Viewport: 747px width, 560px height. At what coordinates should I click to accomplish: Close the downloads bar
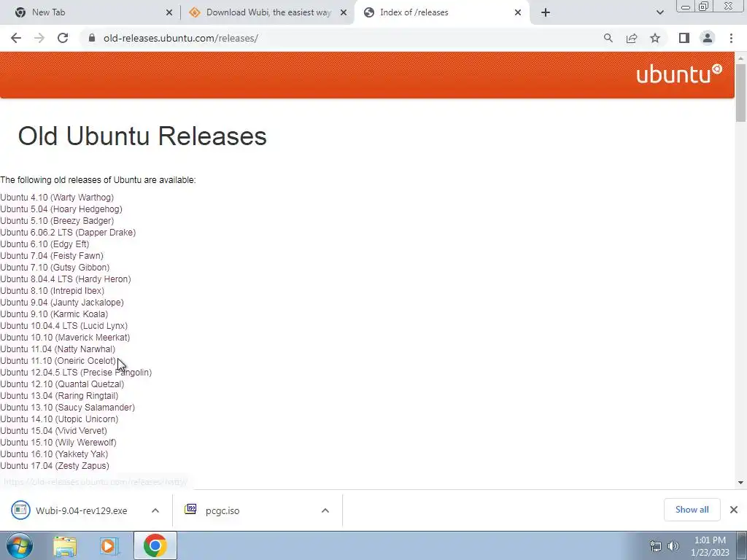tap(734, 510)
